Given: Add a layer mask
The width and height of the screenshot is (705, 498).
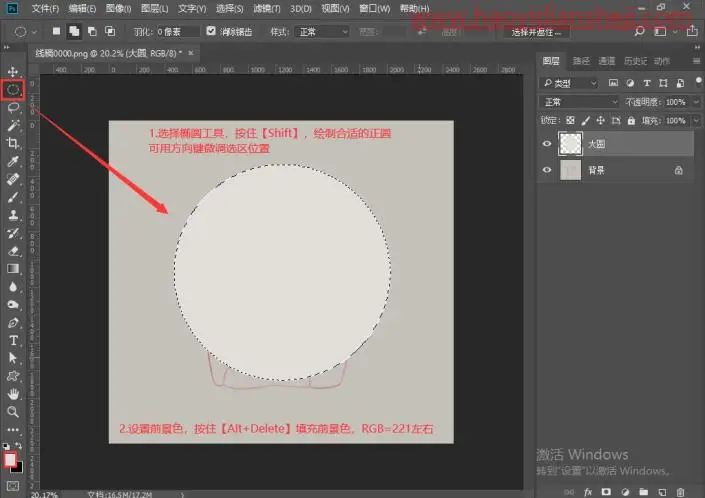Looking at the screenshot, I should [x=606, y=492].
